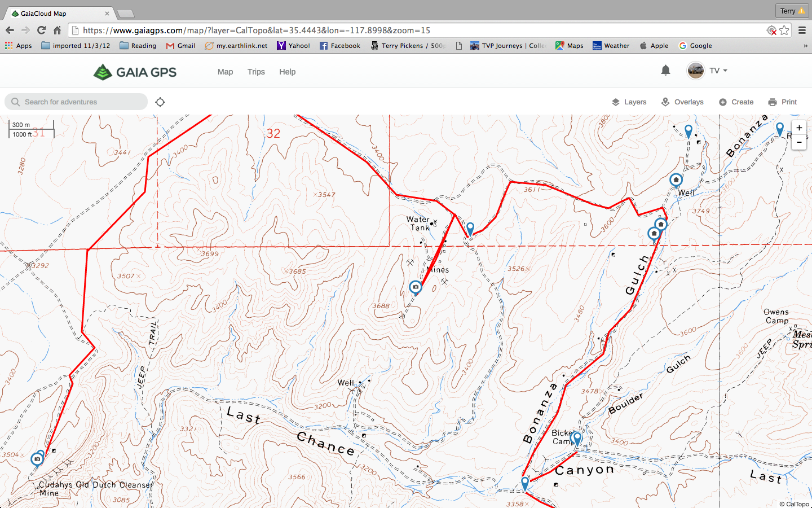Open the TV user account dropdown
The width and height of the screenshot is (812, 508).
[708, 71]
